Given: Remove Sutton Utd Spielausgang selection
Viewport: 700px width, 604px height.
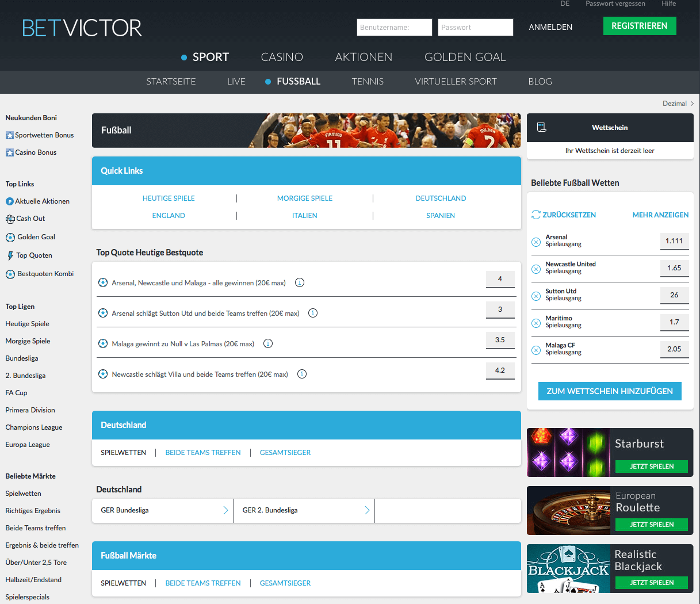Looking at the screenshot, I should coord(536,296).
